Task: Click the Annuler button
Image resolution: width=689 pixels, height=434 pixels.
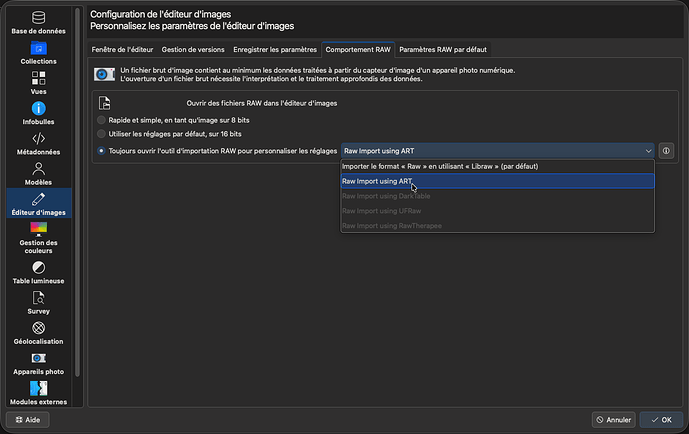Action: tap(614, 420)
